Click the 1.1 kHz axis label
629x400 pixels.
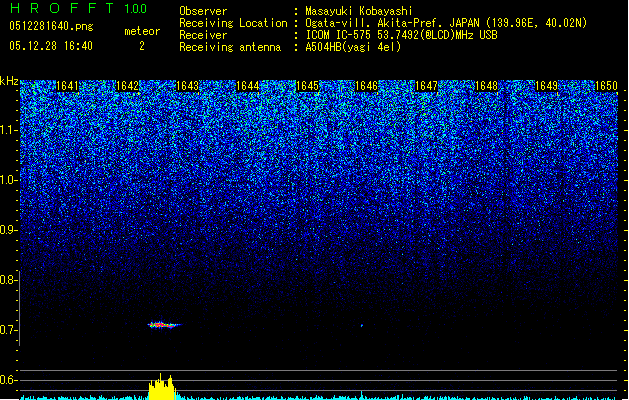(8, 130)
